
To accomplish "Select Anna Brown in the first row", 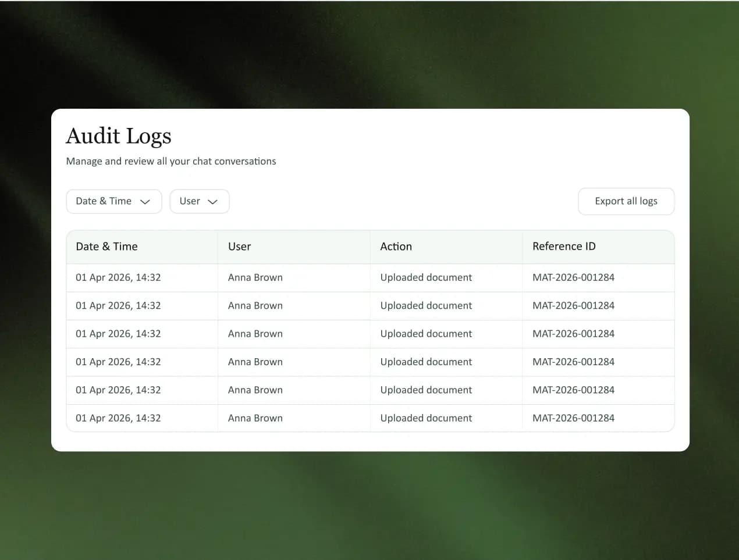I will pyautogui.click(x=255, y=277).
